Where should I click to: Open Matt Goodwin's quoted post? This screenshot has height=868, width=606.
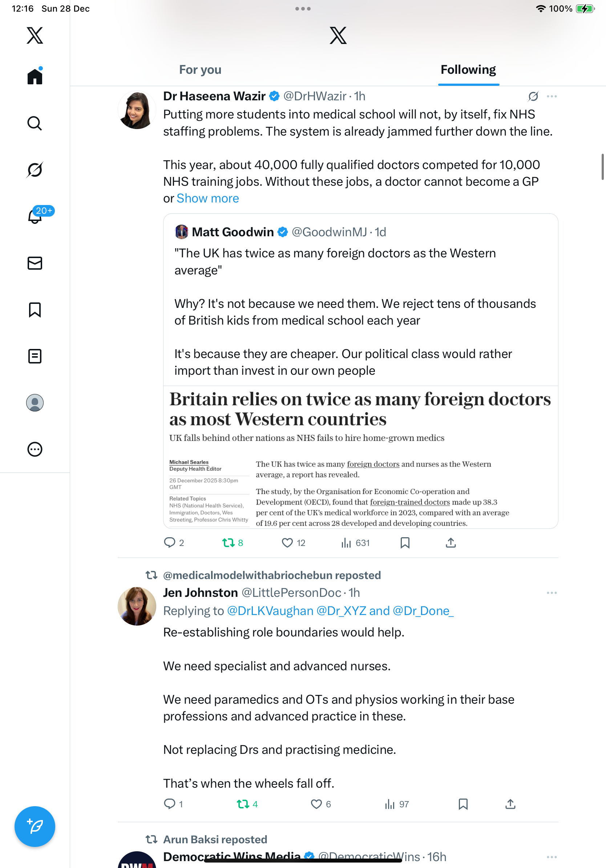pyautogui.click(x=355, y=302)
